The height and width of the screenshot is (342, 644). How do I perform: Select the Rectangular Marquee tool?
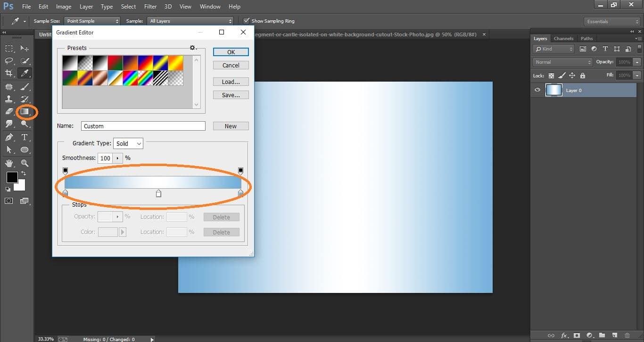(8, 48)
